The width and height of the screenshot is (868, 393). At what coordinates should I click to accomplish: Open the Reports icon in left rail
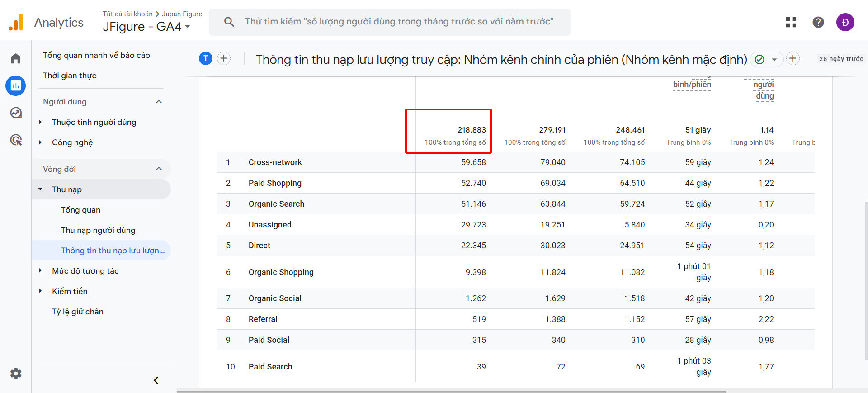16,85
